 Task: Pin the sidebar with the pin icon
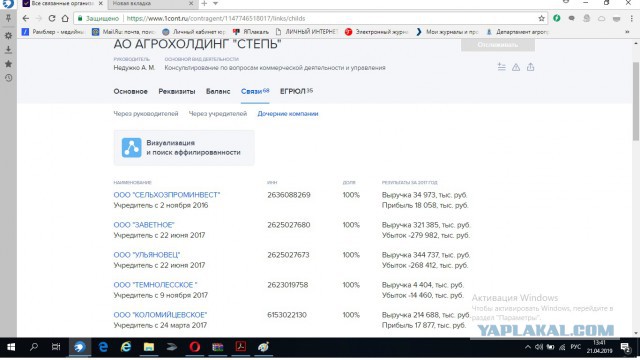coord(8,18)
